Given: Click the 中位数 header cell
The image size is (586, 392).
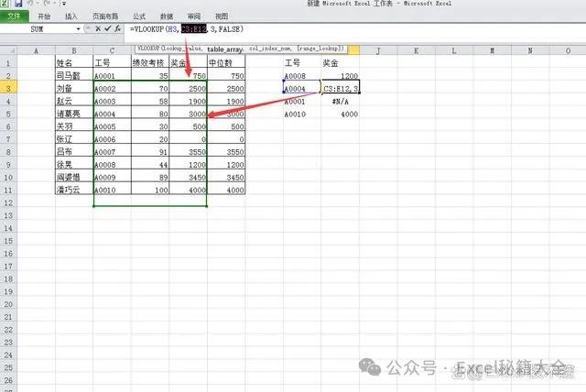Looking at the screenshot, I should 226,63.
